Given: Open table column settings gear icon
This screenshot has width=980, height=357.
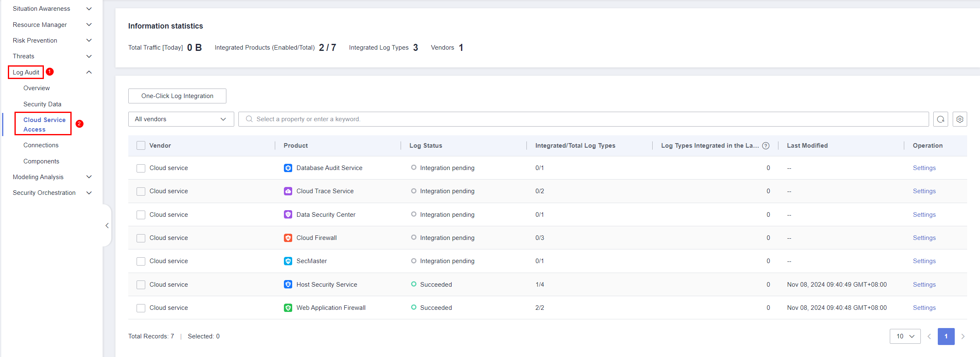Looking at the screenshot, I should 960,119.
